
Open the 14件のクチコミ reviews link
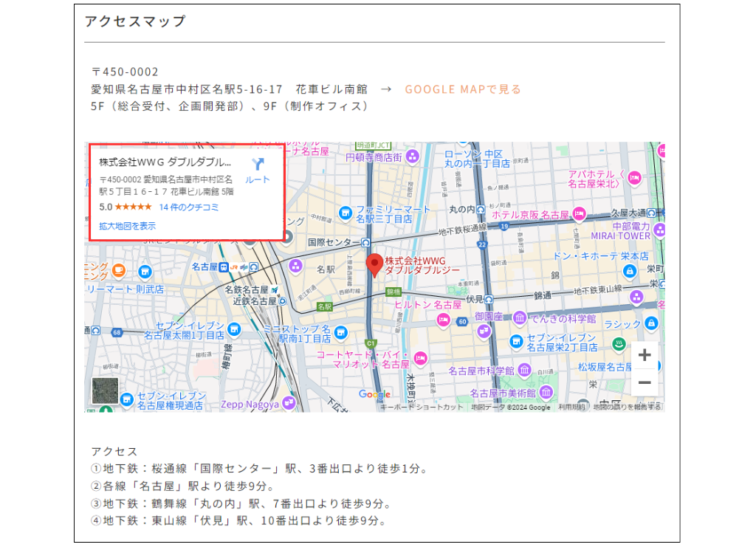pyautogui.click(x=188, y=207)
